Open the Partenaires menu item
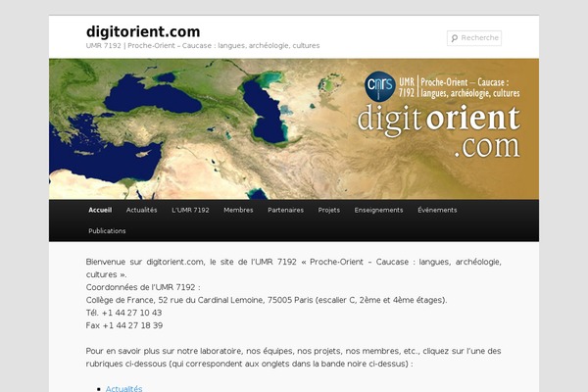588x392 pixels. click(x=286, y=210)
